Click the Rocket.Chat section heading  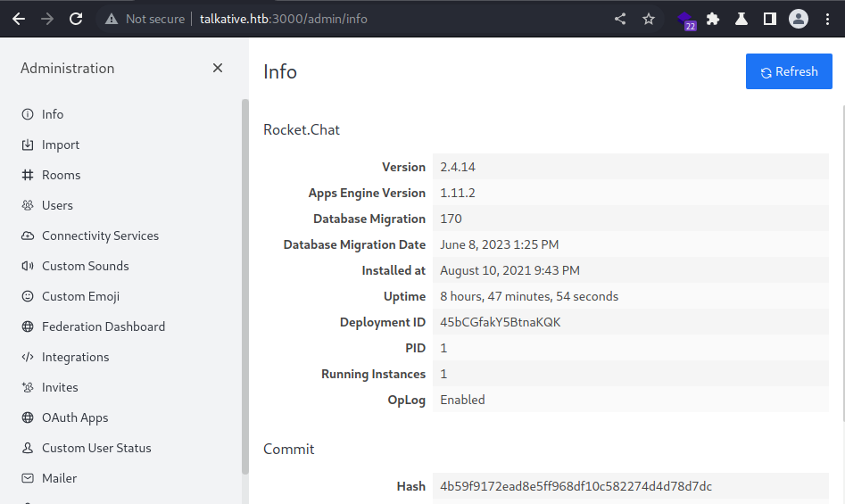302,129
